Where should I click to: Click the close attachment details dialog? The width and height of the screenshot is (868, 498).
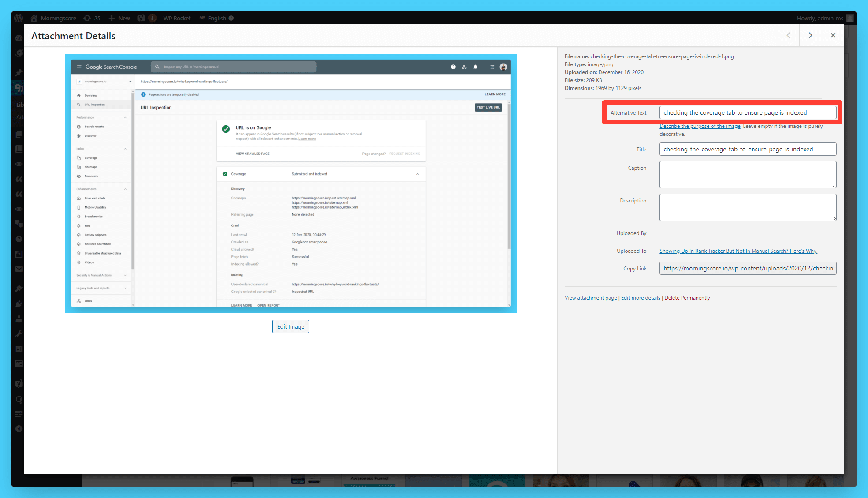tap(834, 35)
